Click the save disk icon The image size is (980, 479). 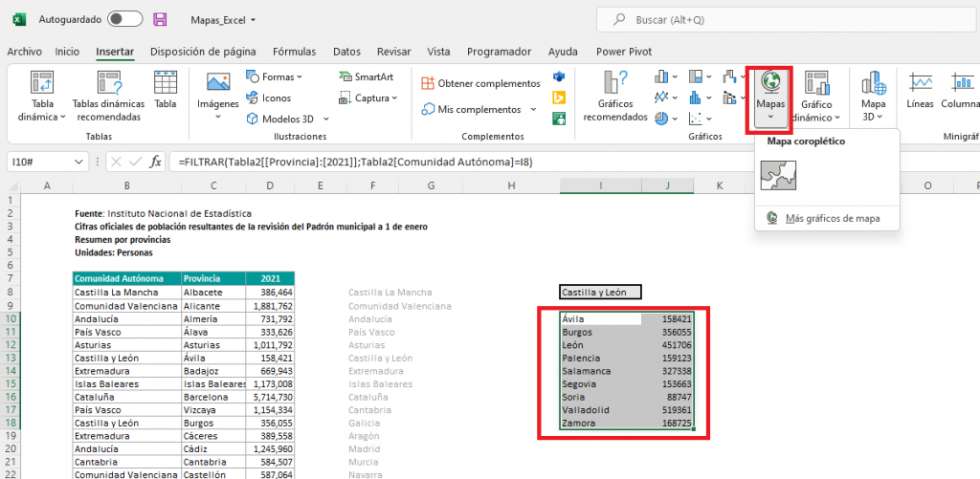160,19
